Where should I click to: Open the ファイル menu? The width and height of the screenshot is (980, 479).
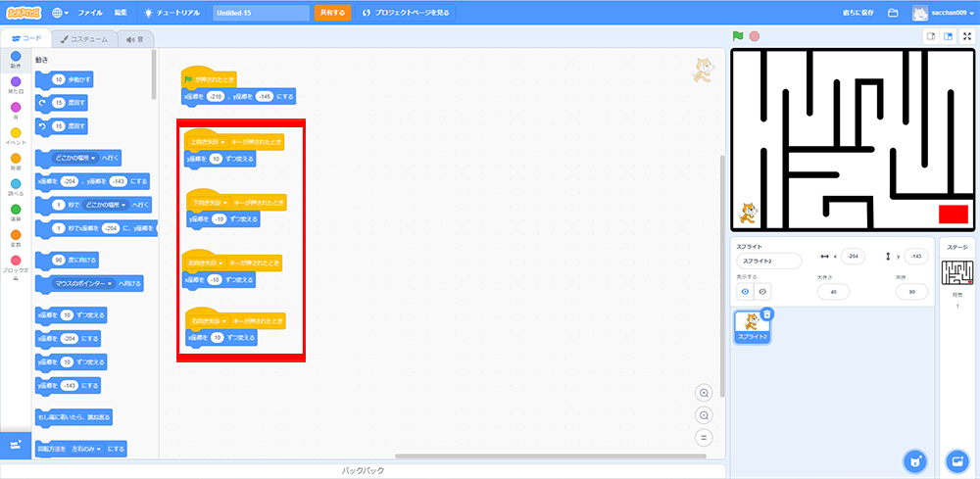pyautogui.click(x=89, y=13)
